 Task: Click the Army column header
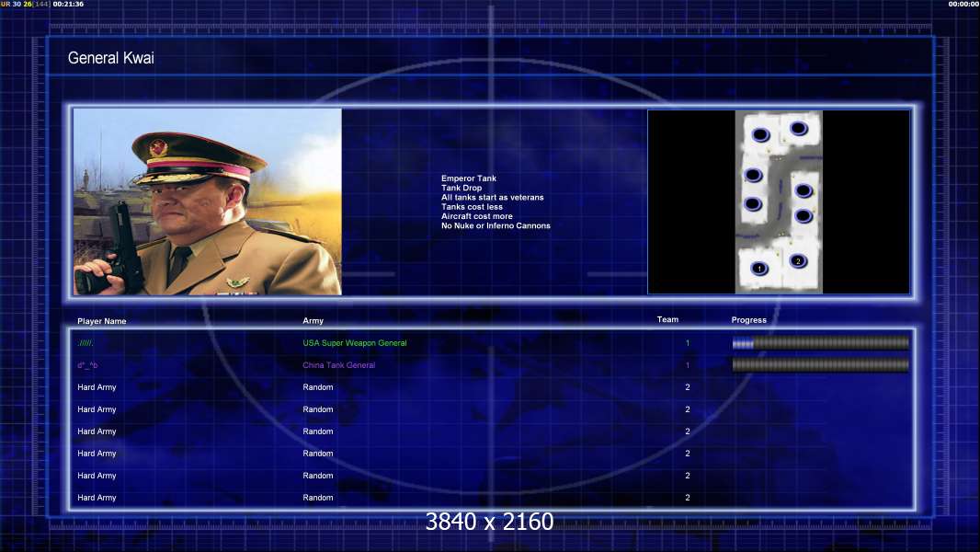[313, 321]
